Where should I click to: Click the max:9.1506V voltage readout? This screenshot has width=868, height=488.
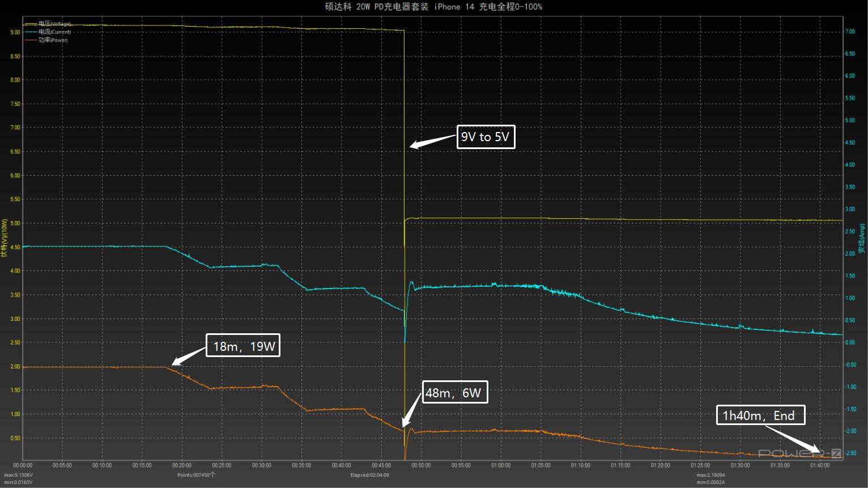[19, 475]
